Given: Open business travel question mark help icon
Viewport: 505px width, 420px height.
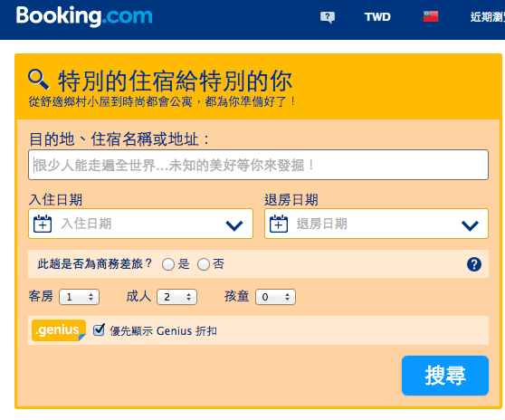Looking at the screenshot, I should pos(474,264).
